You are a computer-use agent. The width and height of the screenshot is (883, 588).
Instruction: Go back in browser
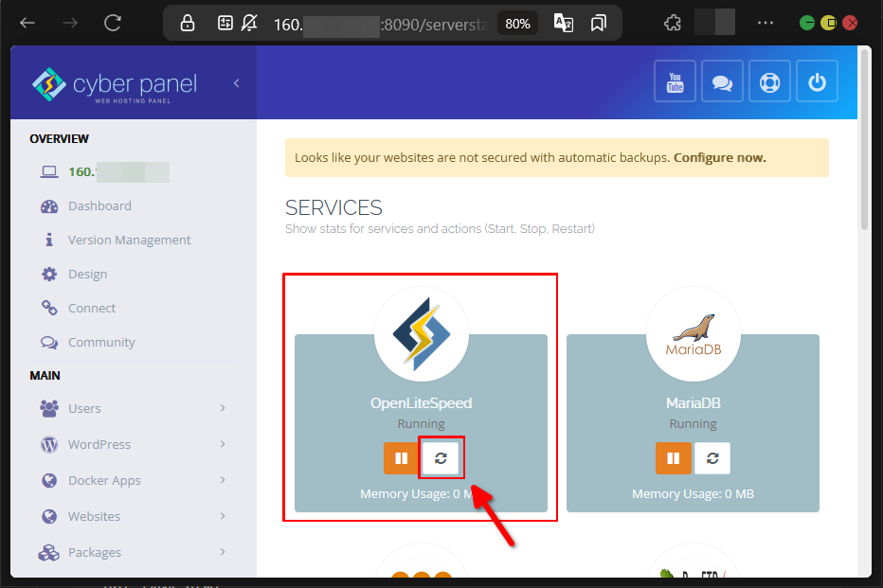click(x=27, y=23)
